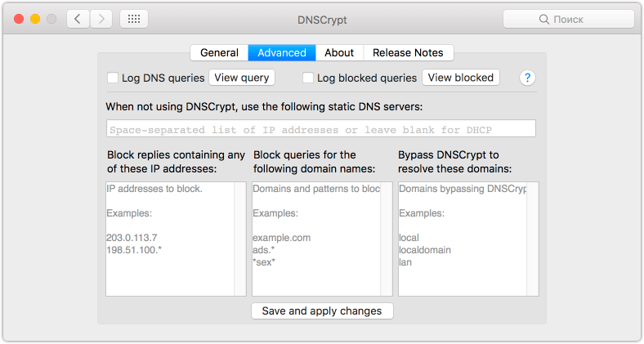The width and height of the screenshot is (644, 344).
Task: Open the About tab
Action: coord(339,52)
